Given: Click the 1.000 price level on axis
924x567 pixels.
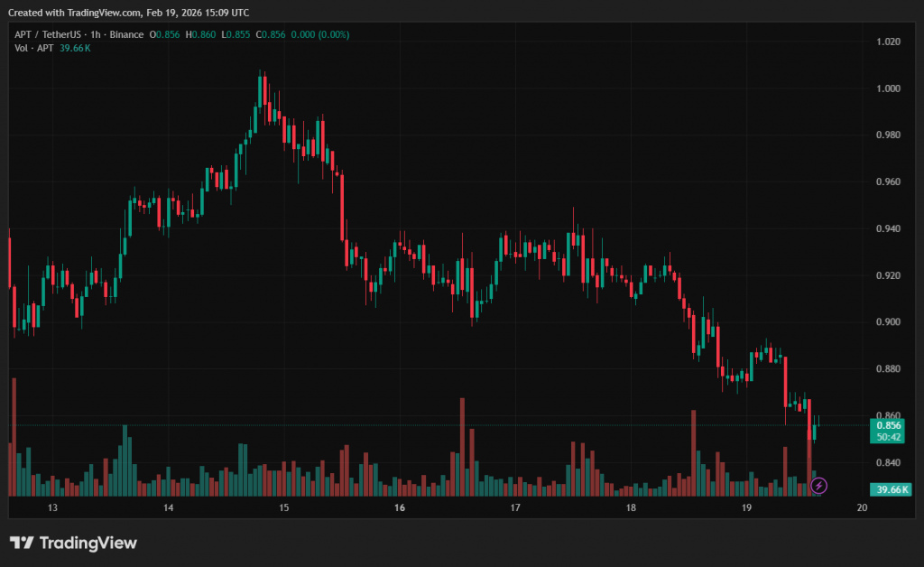Looking at the screenshot, I should point(890,88).
